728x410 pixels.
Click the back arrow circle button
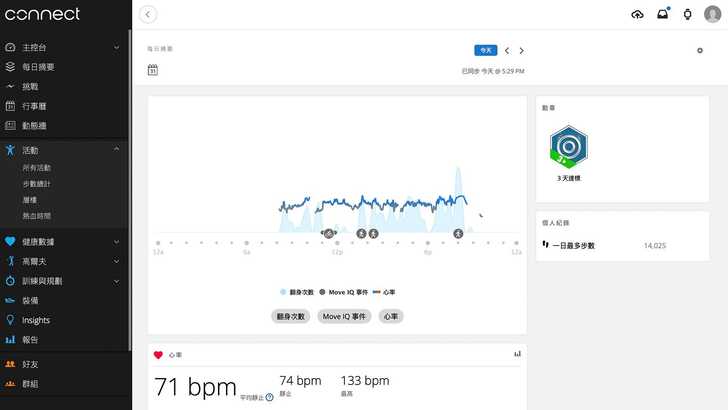(x=149, y=14)
